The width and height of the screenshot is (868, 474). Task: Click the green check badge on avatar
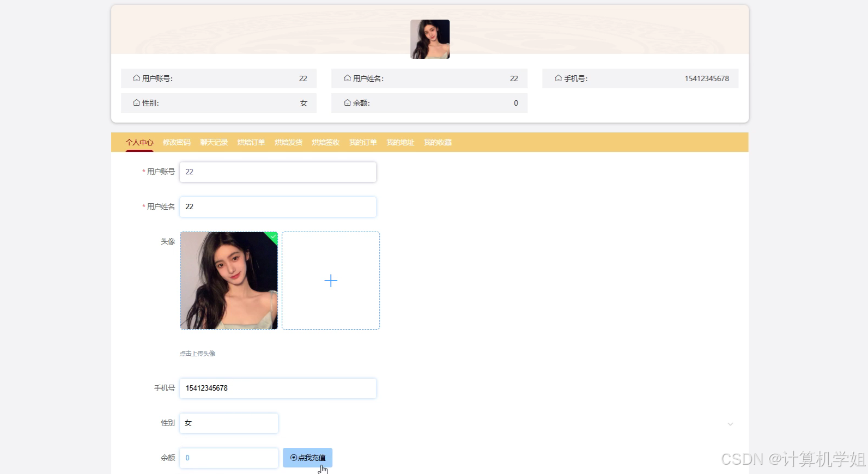pyautogui.click(x=272, y=236)
